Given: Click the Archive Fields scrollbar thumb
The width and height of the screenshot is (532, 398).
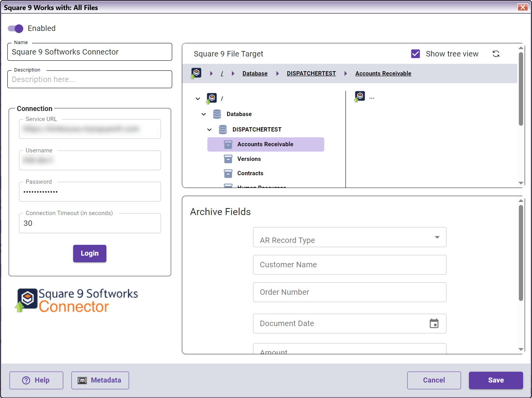Looking at the screenshot, I should click(x=521, y=253).
